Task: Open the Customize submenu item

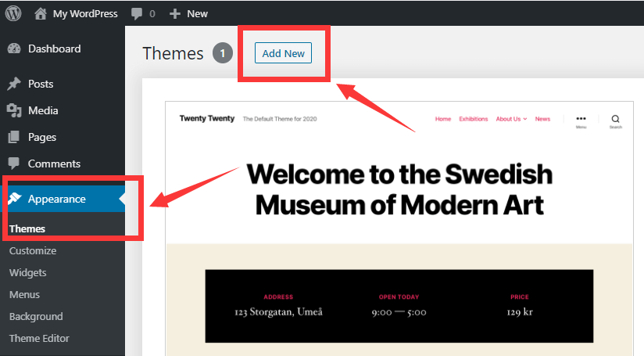Action: 33,251
